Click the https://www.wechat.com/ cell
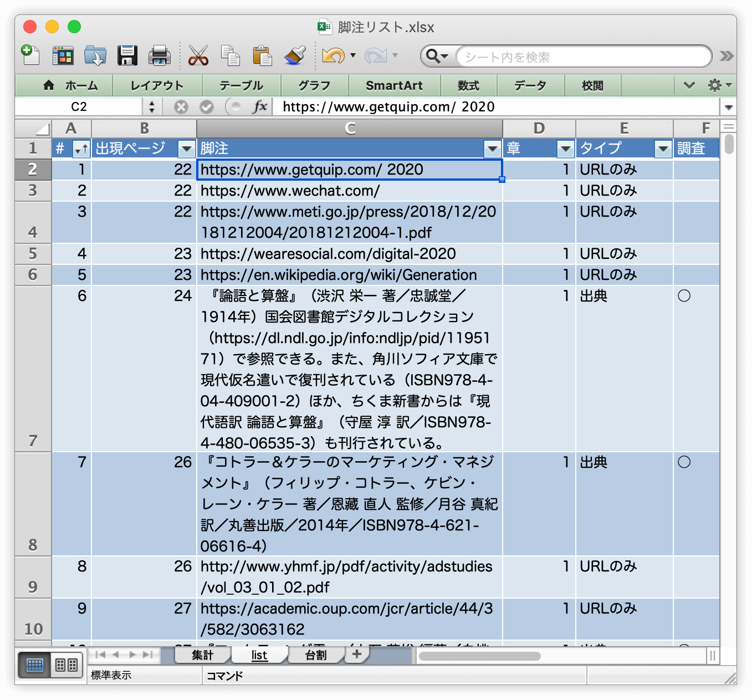Screen dimensions: 752x700 [350, 191]
